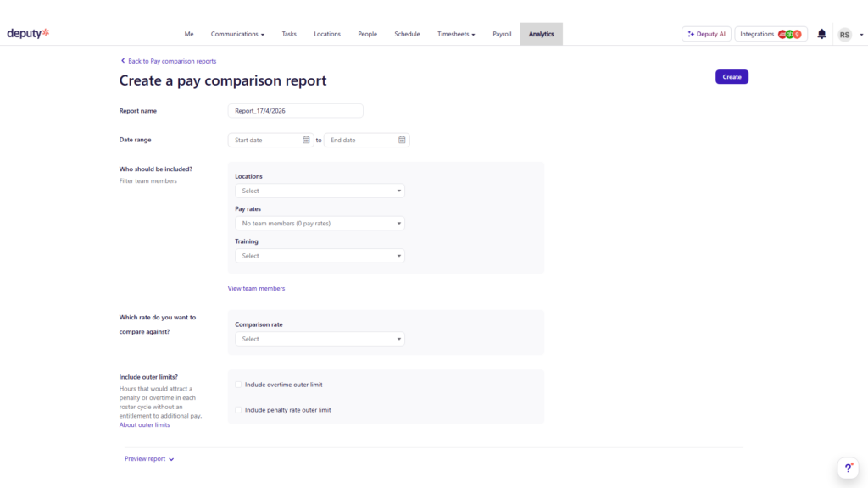Go to the Locations nav tab
The image size is (868, 488).
pyautogui.click(x=327, y=34)
